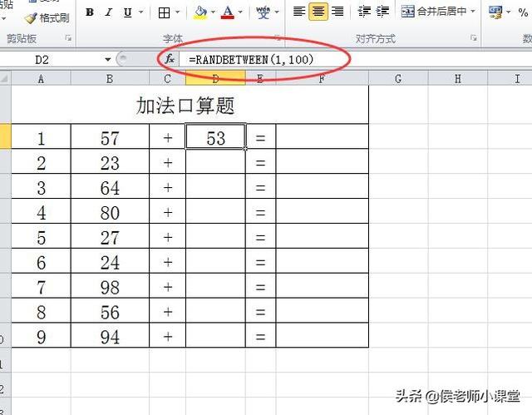Open borders dropdown arrow
The image size is (532, 415).
[x=177, y=12]
